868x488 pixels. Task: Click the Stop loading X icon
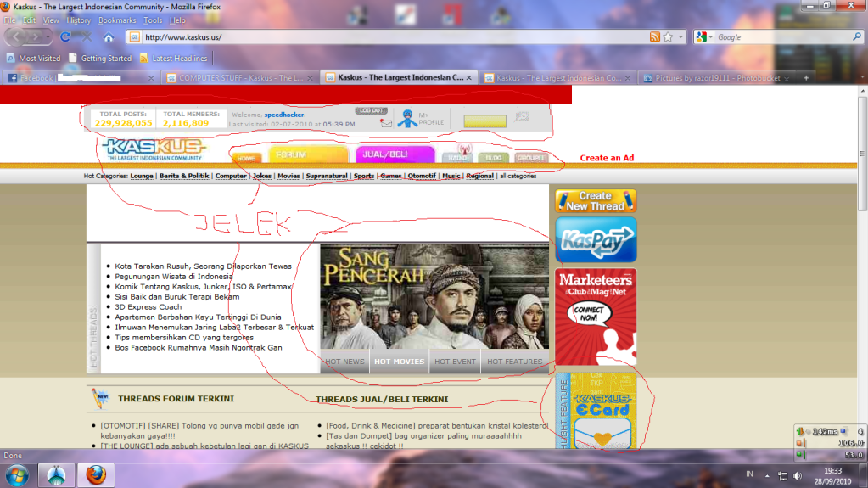pos(86,37)
